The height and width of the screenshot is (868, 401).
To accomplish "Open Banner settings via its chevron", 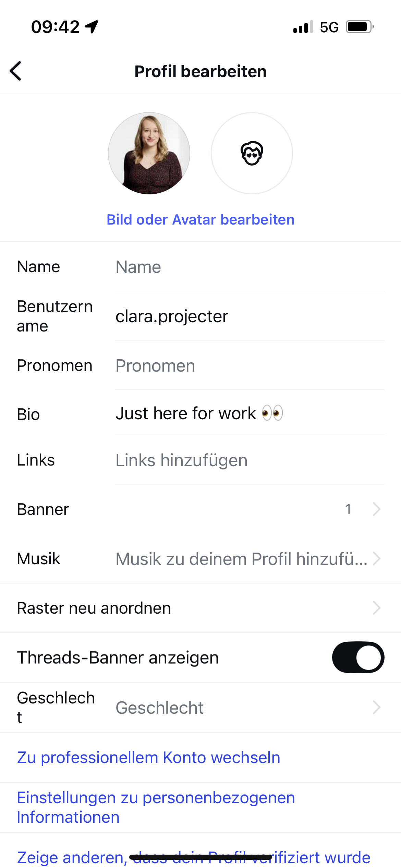I will (x=376, y=509).
